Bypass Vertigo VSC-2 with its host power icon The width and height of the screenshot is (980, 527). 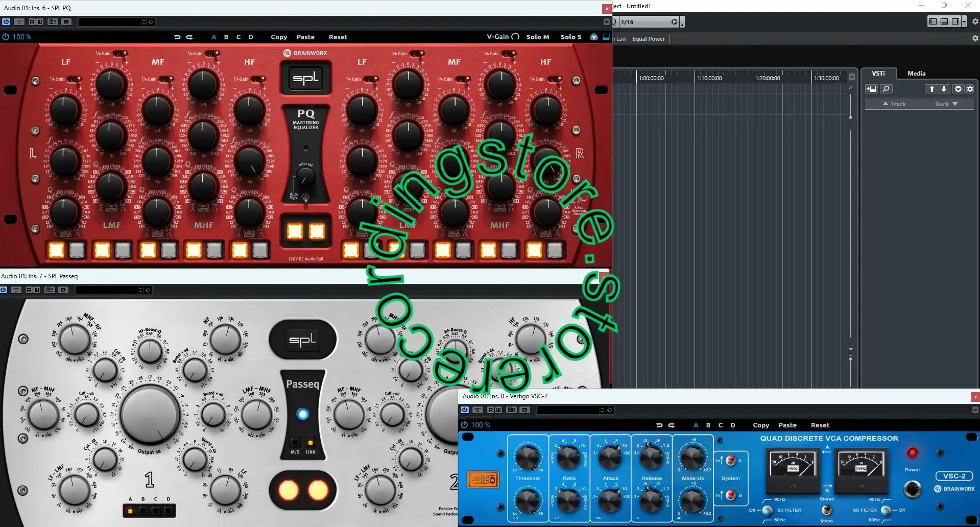(465, 410)
